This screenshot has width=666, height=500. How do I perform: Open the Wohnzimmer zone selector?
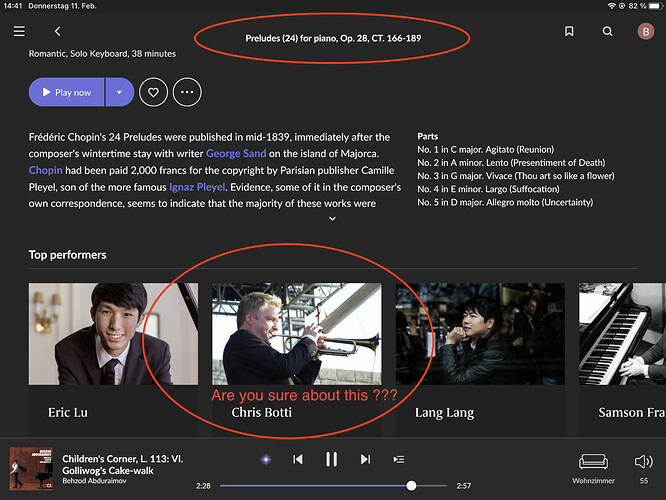[593, 469]
